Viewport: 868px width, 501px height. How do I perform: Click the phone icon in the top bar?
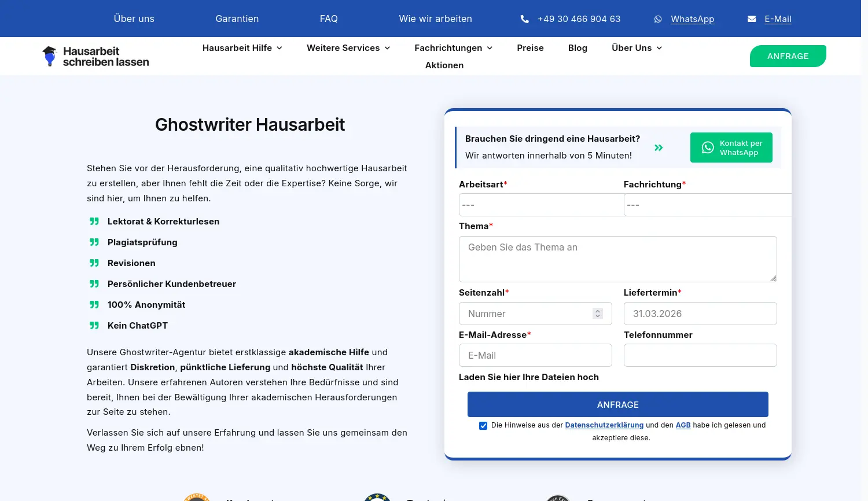(x=524, y=19)
